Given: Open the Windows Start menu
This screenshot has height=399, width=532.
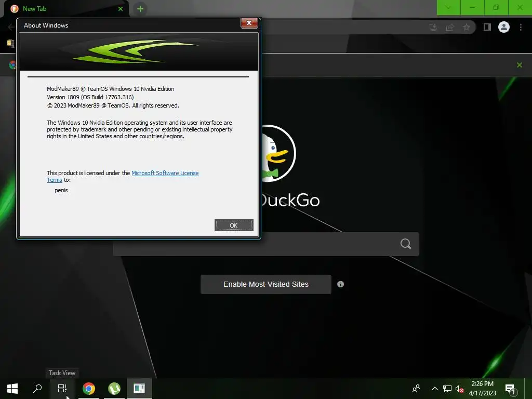Looking at the screenshot, I should (x=12, y=389).
